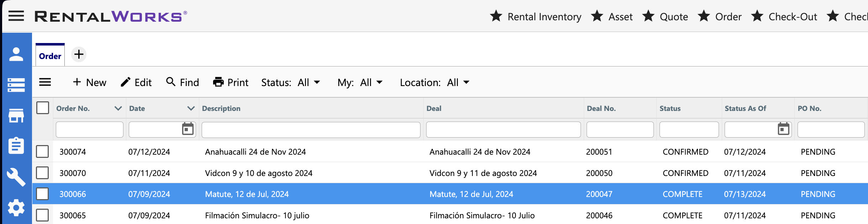The width and height of the screenshot is (868, 224).
Task: Open the wrench utilities icon in sidebar
Action: (16, 177)
